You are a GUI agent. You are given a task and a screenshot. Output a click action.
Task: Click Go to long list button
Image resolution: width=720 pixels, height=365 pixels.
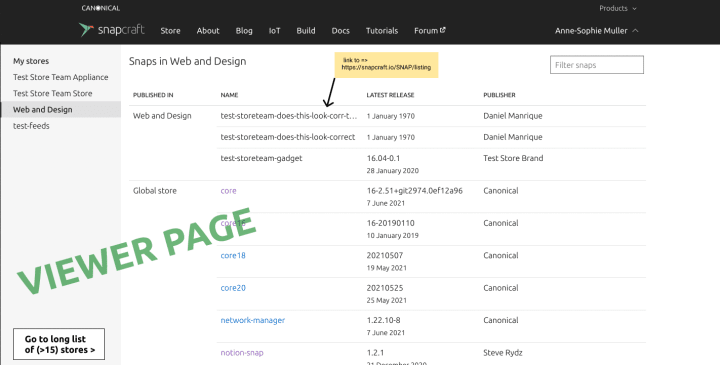pos(59,344)
